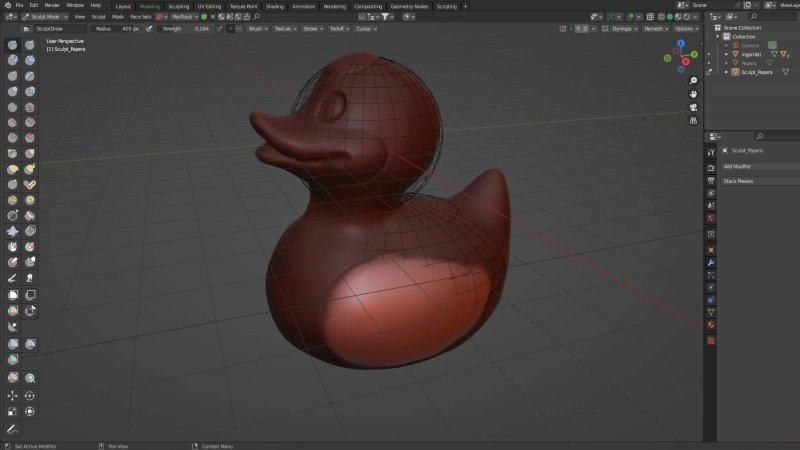Select the Draw Sharp brush
800x450 pixels.
click(x=30, y=45)
